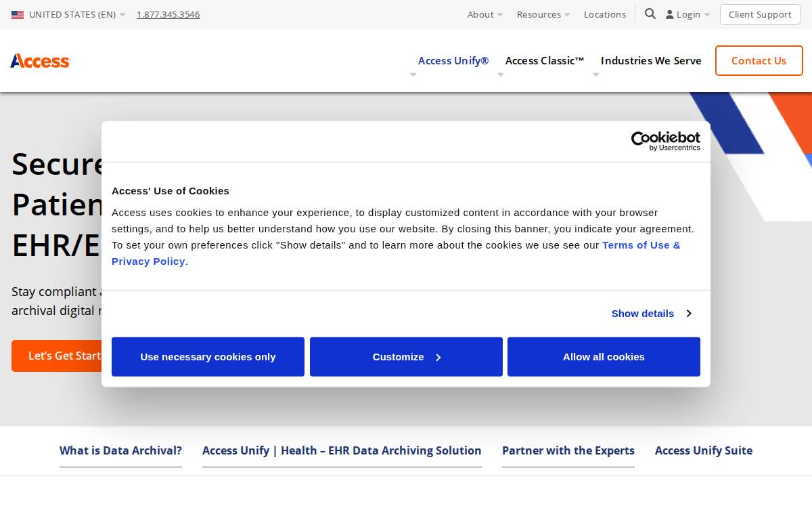812x508 pixels.
Task: Expand the arrow under Access Classic™
Action: tap(501, 75)
